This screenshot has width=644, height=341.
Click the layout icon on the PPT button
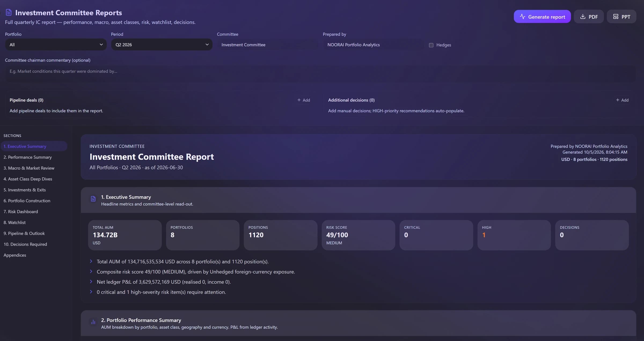[616, 17]
